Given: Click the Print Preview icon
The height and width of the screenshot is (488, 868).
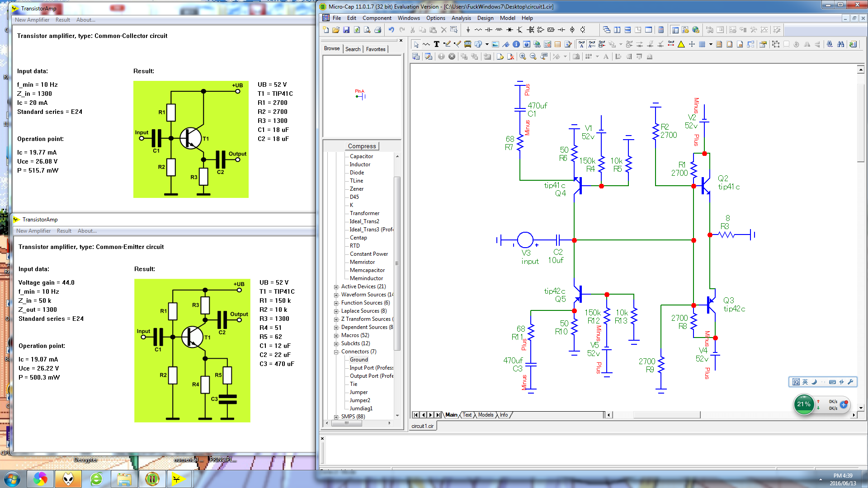Looking at the screenshot, I should click(367, 30).
